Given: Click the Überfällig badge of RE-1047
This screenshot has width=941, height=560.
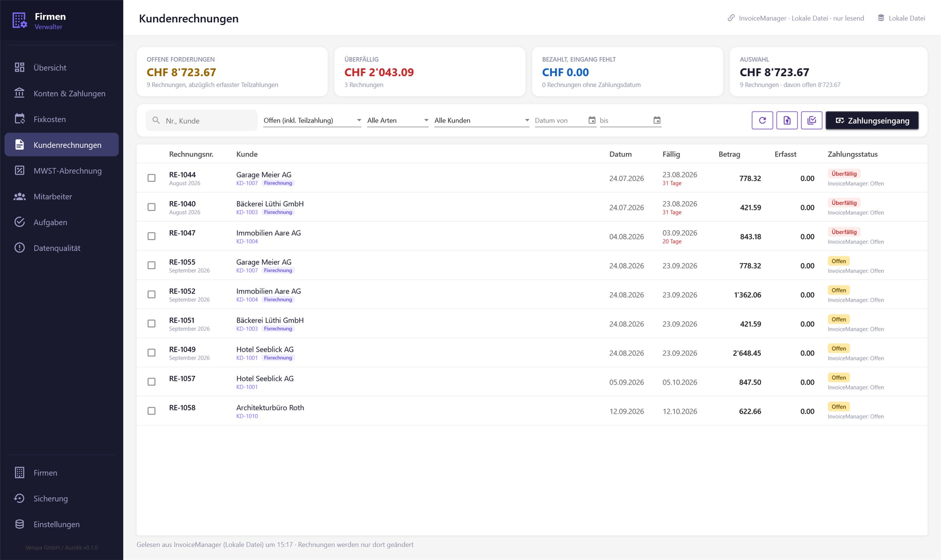Looking at the screenshot, I should 844,232.
